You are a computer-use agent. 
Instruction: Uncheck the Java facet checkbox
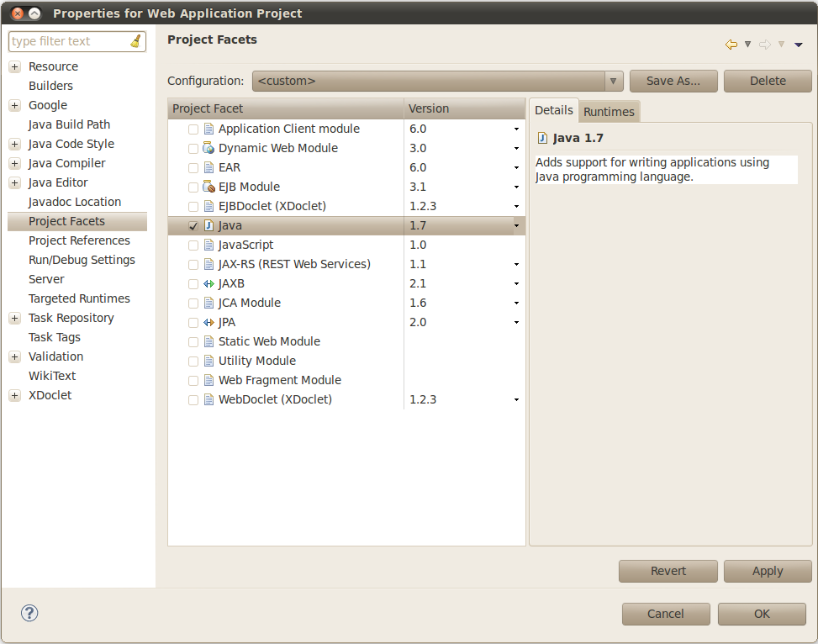point(193,226)
